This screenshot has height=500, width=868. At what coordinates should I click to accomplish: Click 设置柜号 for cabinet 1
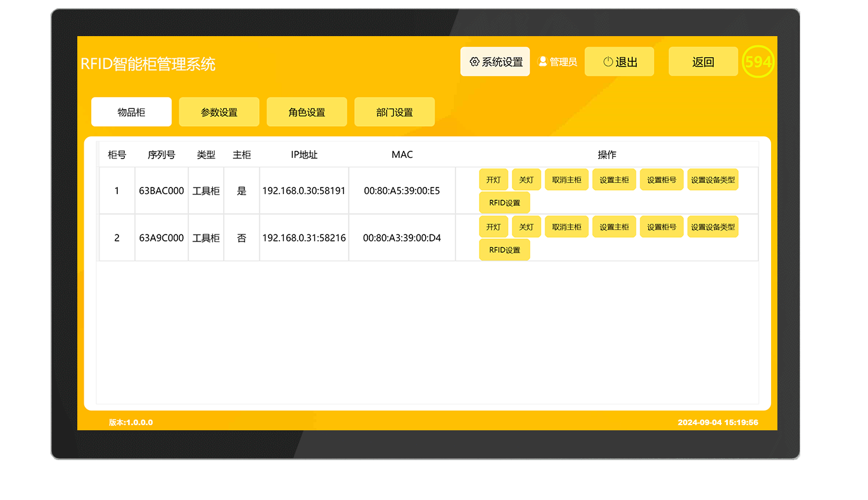(x=661, y=180)
